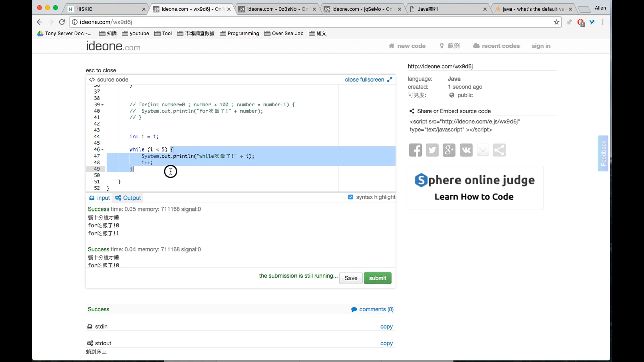644x362 pixels.
Task: Open the Programming bookmarks folder
Action: click(239, 33)
